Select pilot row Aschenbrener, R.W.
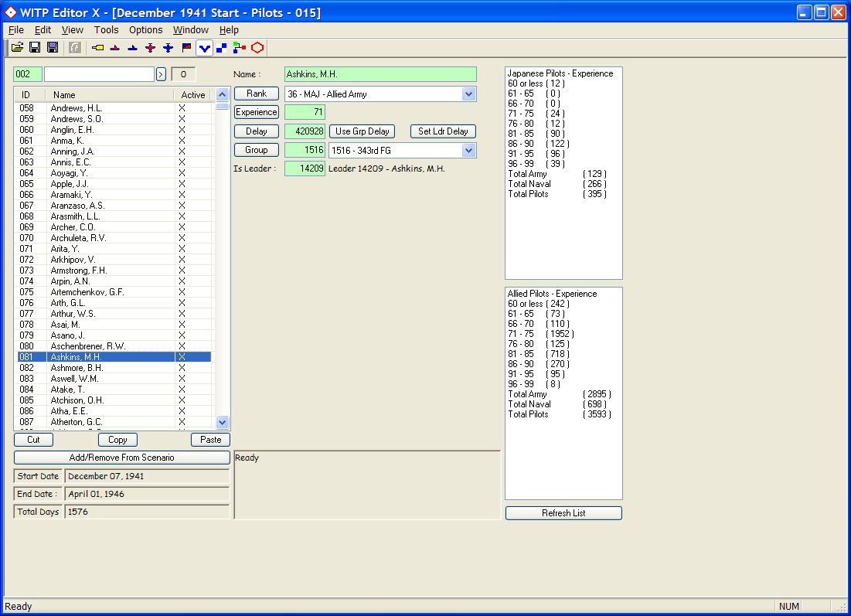This screenshot has height=616, width=851. pos(114,346)
